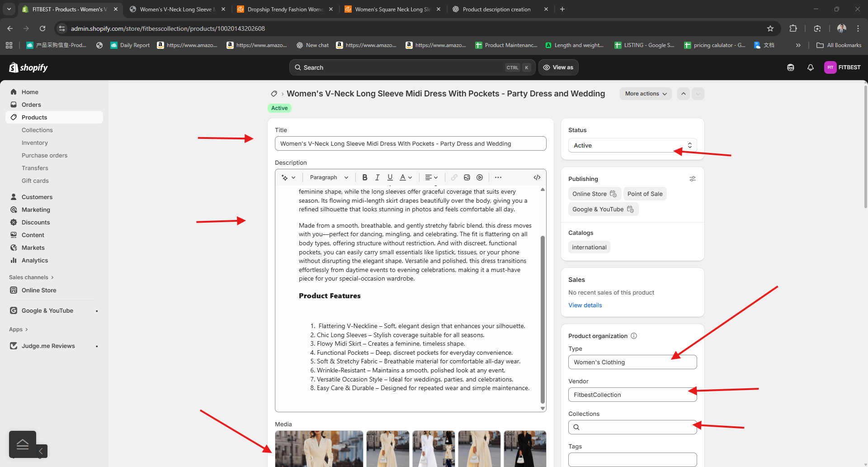Screen dimensions: 868x467
Task: Insert image using the description toolbar
Action: coord(467,177)
